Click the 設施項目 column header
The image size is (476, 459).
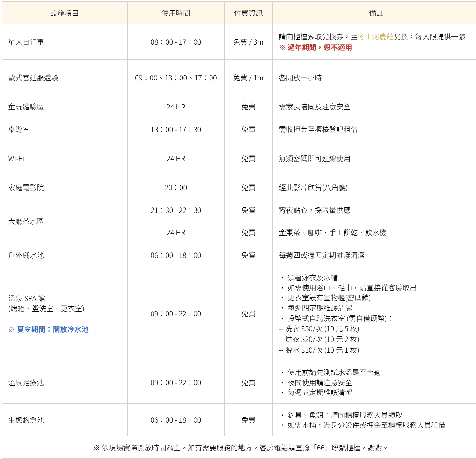click(x=64, y=13)
